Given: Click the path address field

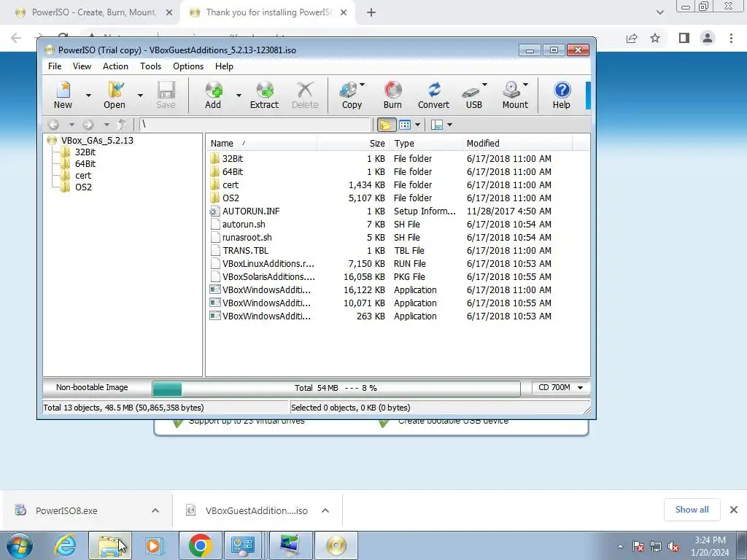Looking at the screenshot, I should coord(255,125).
